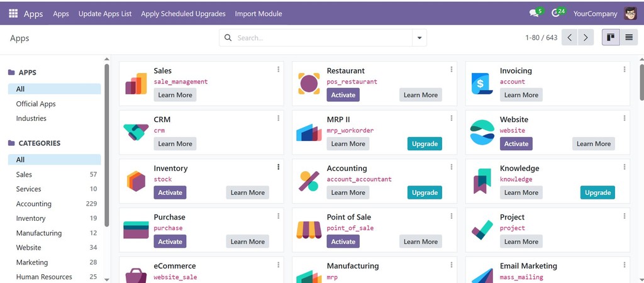Open Import Module menu item

258,14
